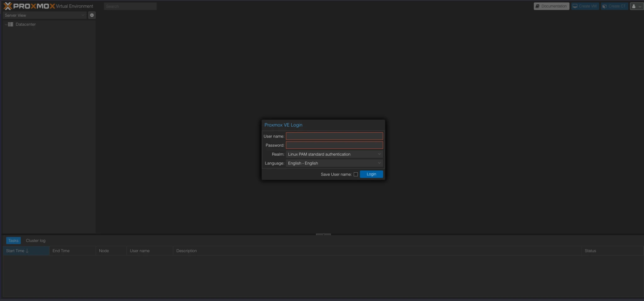Image resolution: width=644 pixels, height=301 pixels.
Task: Collapse the Datacenter tree node
Action: pyautogui.click(x=6, y=25)
